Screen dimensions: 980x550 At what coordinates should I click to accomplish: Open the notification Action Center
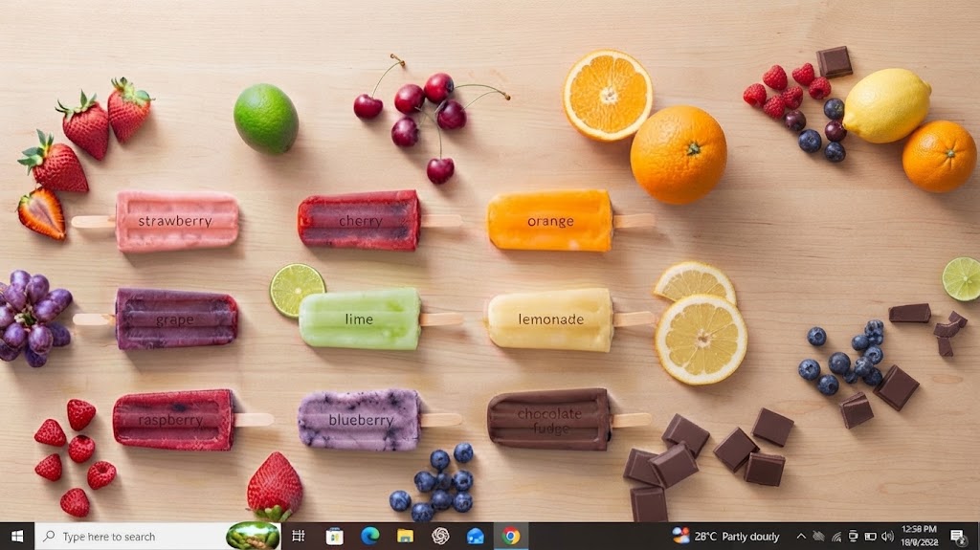click(x=957, y=537)
